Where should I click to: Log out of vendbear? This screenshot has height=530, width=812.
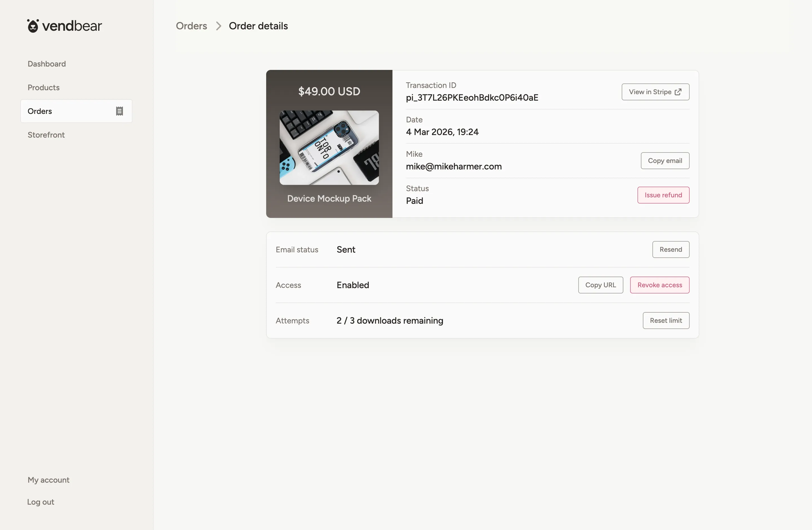[x=40, y=502]
